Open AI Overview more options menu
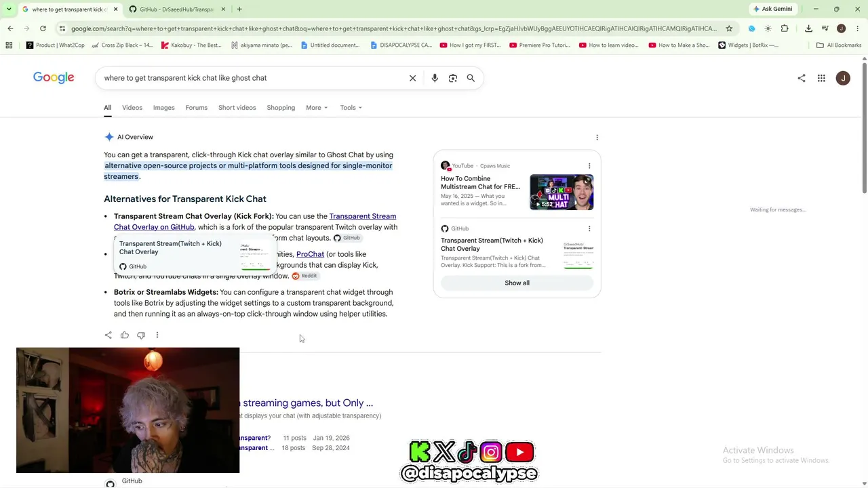 click(597, 138)
